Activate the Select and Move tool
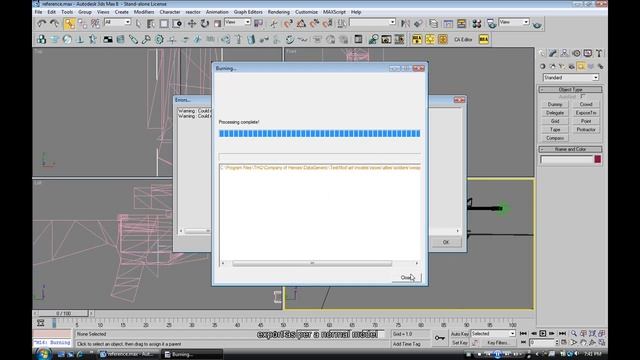This screenshot has height=360, width=640. [x=191, y=24]
